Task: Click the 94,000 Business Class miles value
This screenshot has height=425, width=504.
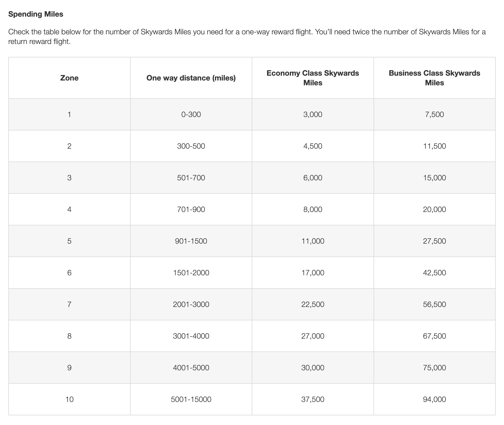Action: (x=435, y=399)
